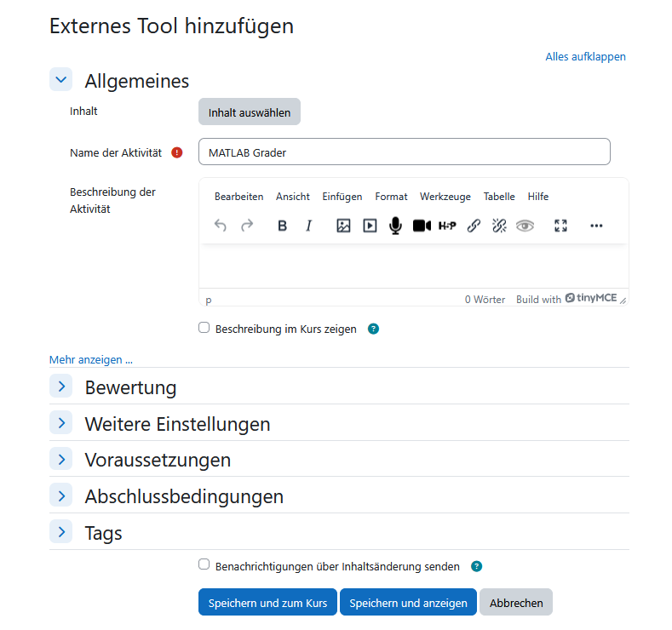Redo the last edit in the editor
672x630 pixels.
tap(247, 226)
